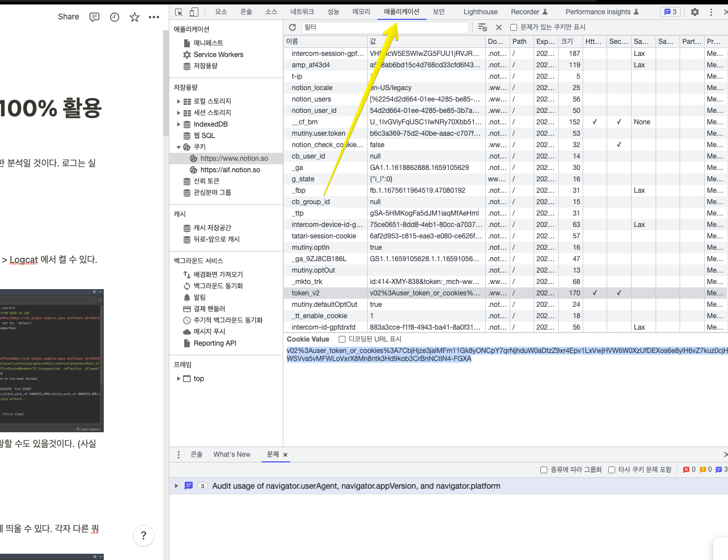Collapse the 쿠키 tree node
This screenshot has width=728, height=560.
tap(178, 147)
